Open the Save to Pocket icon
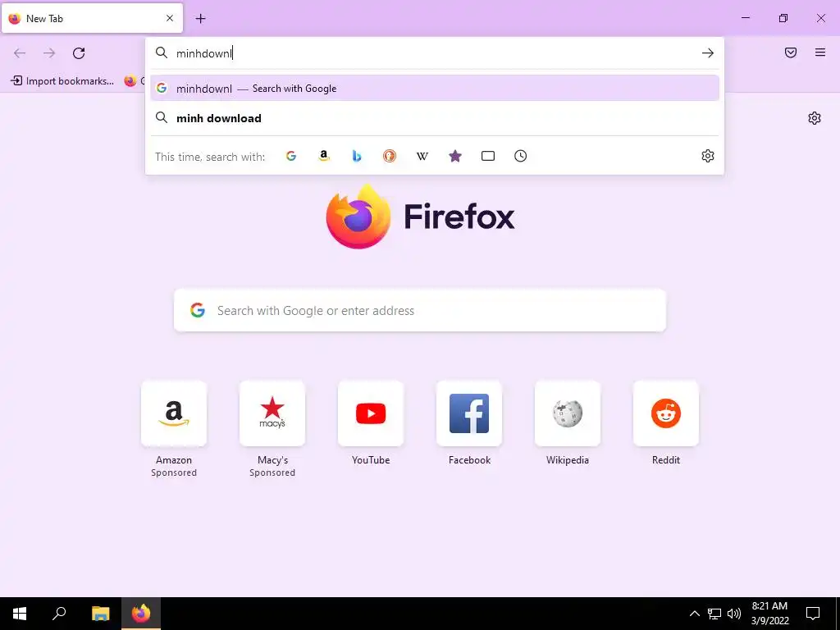Viewport: 840px width, 630px height. (x=791, y=52)
